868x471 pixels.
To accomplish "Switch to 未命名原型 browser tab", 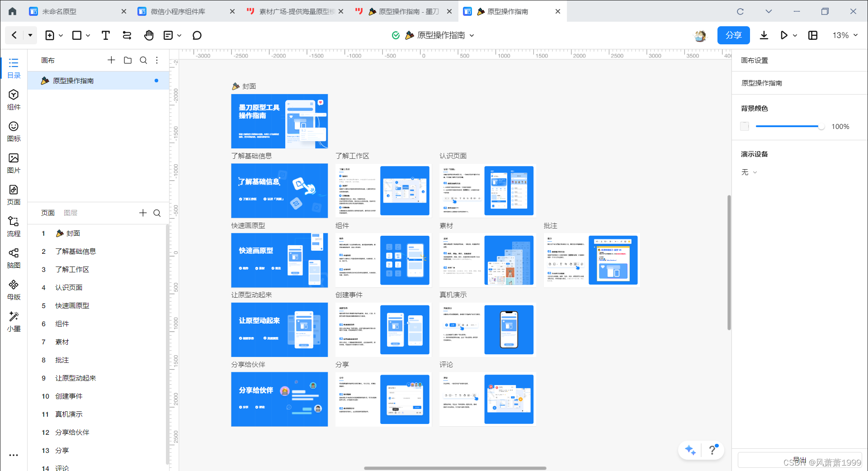I will 78,11.
